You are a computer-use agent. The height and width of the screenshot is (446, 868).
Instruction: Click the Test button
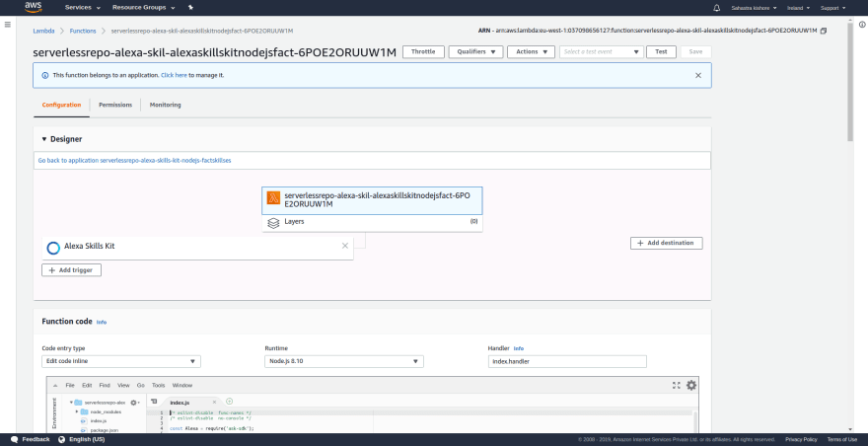[661, 51]
